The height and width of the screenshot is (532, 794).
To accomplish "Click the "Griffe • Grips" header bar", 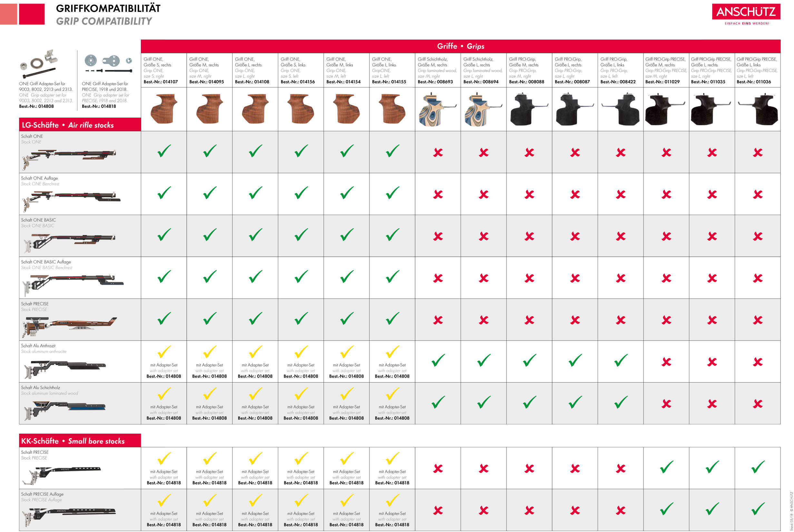I will [x=461, y=46].
